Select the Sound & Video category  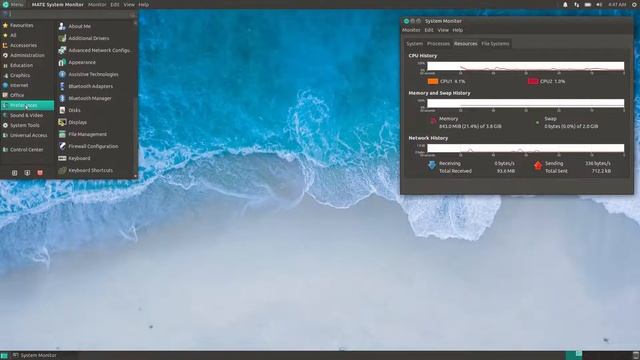[x=27, y=116]
